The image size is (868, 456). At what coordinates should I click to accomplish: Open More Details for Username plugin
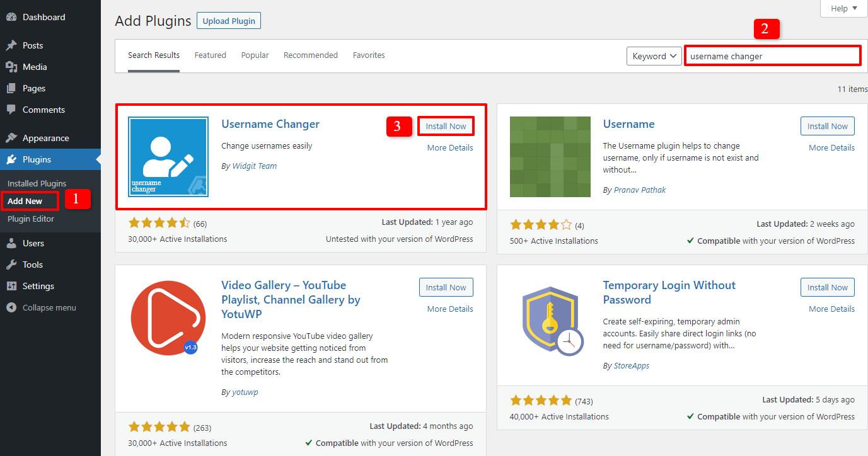point(832,147)
